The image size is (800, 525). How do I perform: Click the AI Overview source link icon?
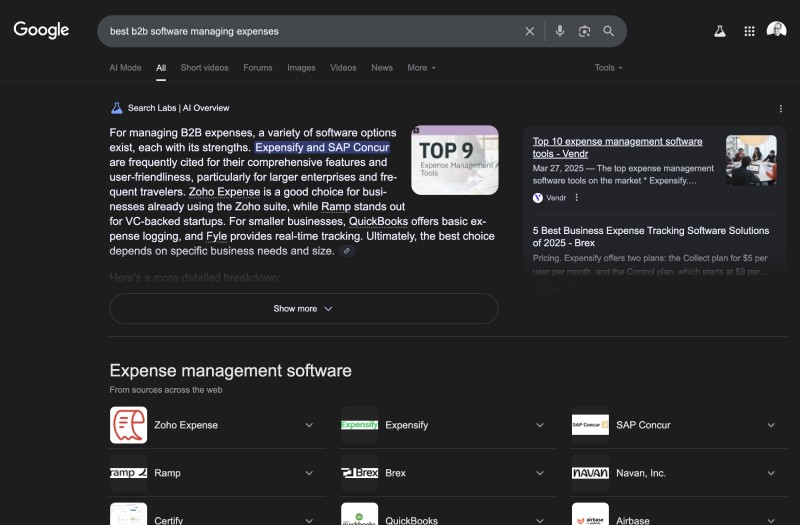(x=346, y=251)
